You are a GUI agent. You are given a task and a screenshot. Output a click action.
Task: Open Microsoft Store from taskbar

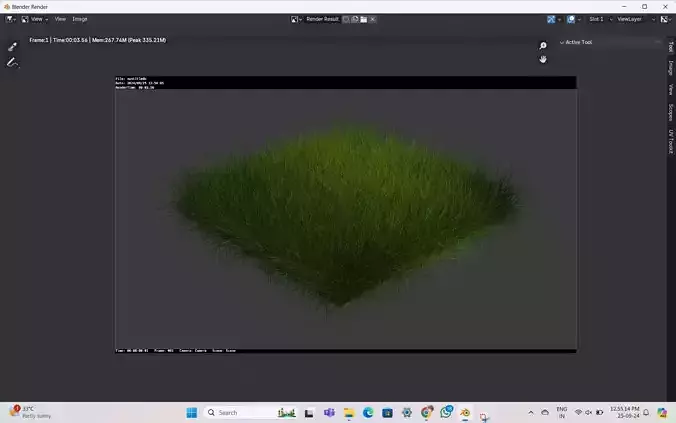click(x=387, y=413)
